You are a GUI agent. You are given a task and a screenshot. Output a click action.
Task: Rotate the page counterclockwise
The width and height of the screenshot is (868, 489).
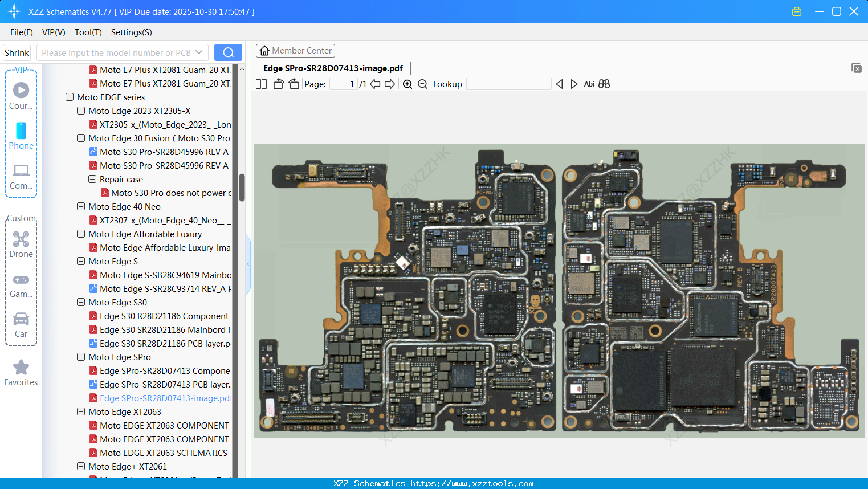(x=278, y=84)
